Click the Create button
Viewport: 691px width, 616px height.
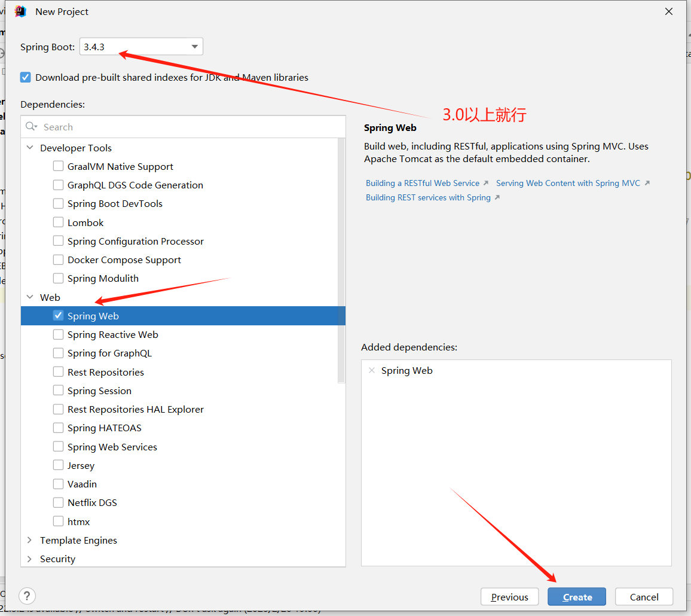pos(577,597)
